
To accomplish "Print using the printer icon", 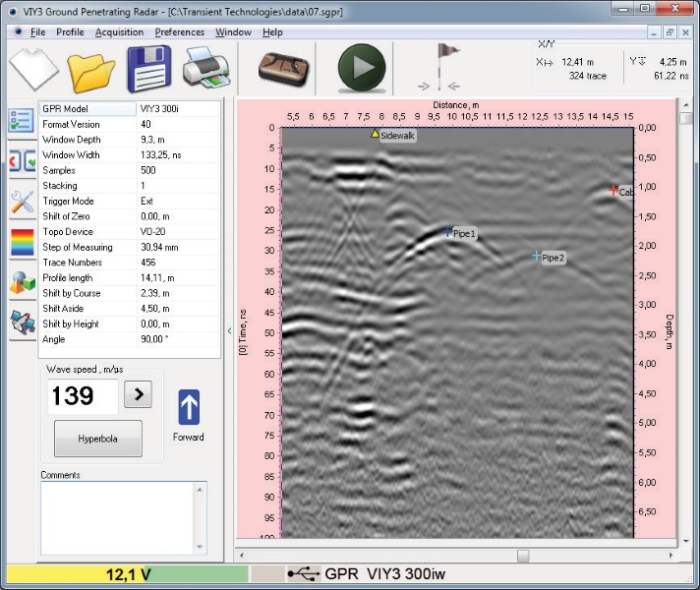I will coord(206,67).
